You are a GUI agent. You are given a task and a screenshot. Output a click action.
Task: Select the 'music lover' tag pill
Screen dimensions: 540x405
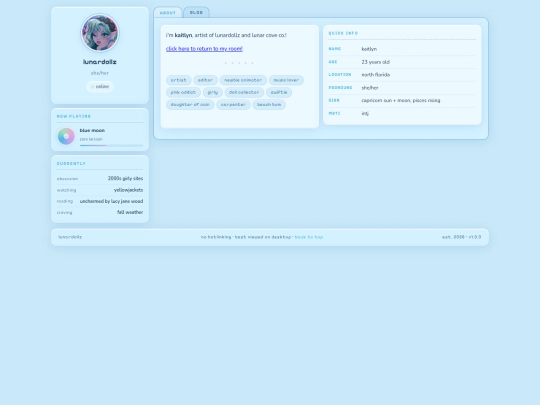(286, 80)
